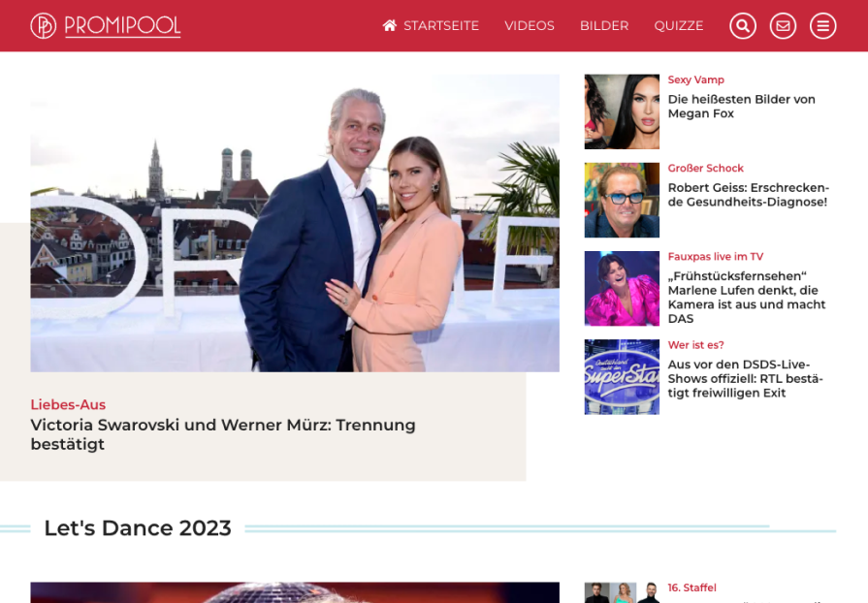
Task: Open the VIDEOS section
Action: [530, 26]
